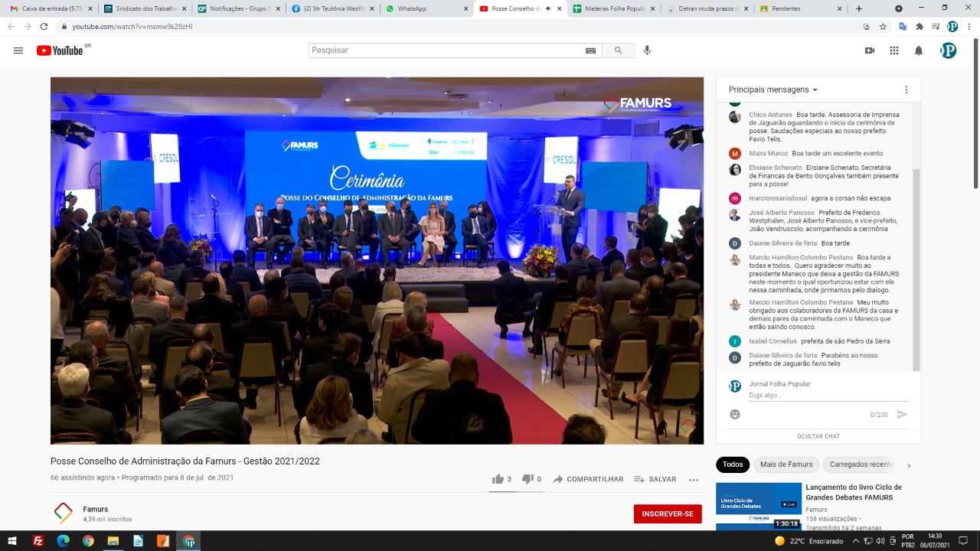Image resolution: width=980 pixels, height=551 pixels.
Task: Open the YouTube hamburger guide menu
Action: point(18,51)
